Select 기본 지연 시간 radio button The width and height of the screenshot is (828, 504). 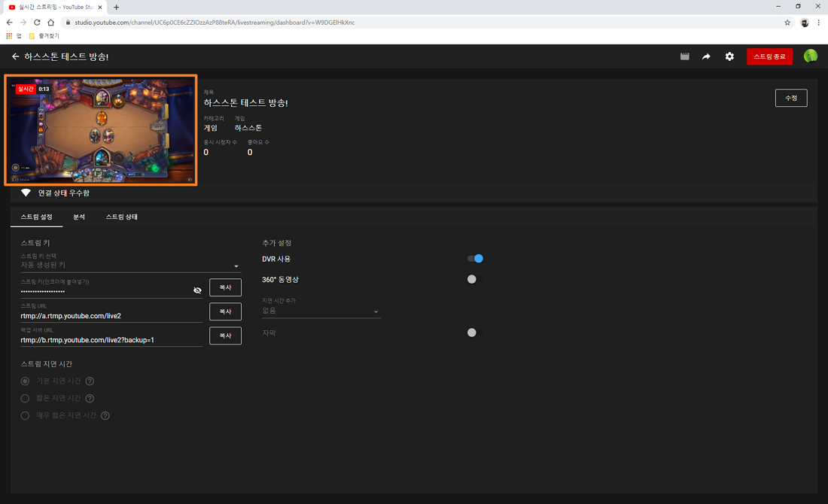pos(25,381)
